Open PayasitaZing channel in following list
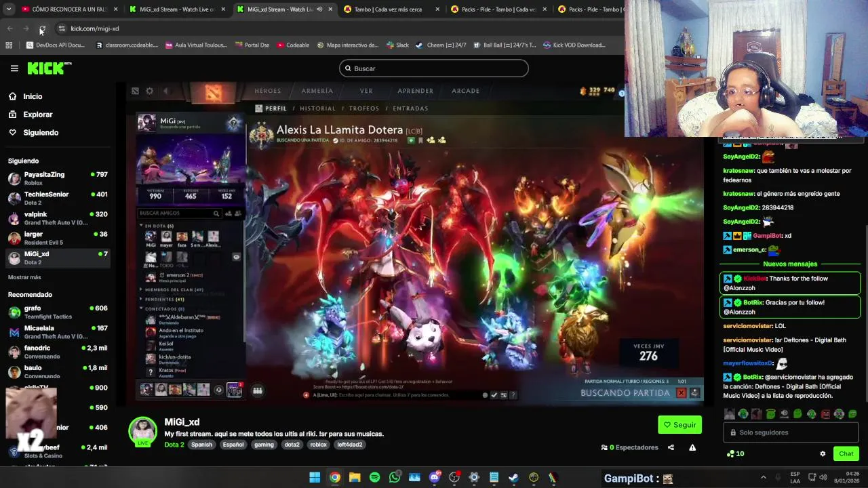 click(x=58, y=178)
